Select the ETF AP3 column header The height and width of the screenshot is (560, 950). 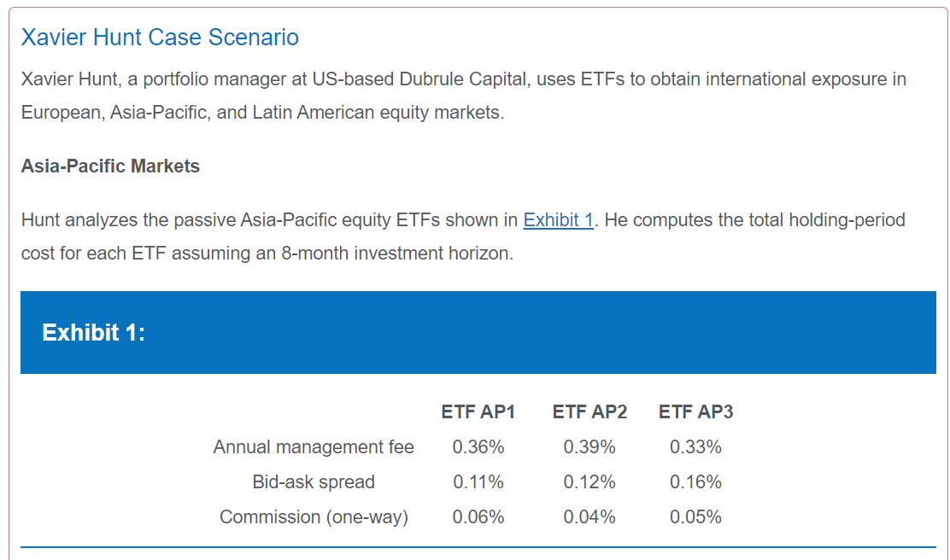click(x=695, y=412)
